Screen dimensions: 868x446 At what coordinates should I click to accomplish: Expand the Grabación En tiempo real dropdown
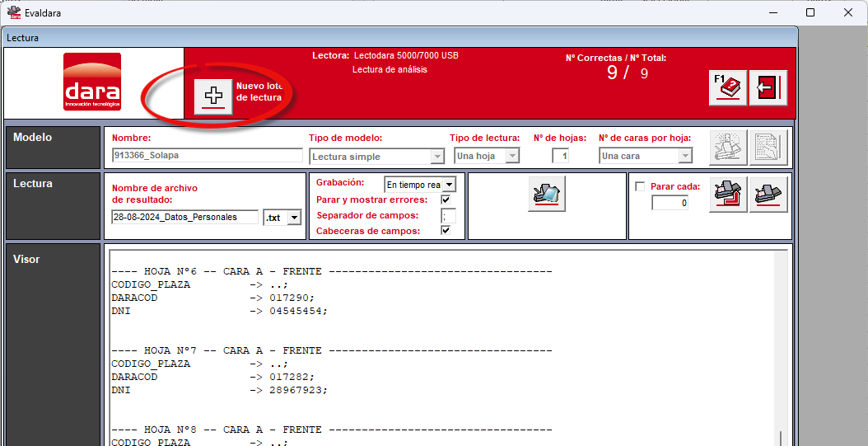coord(420,184)
